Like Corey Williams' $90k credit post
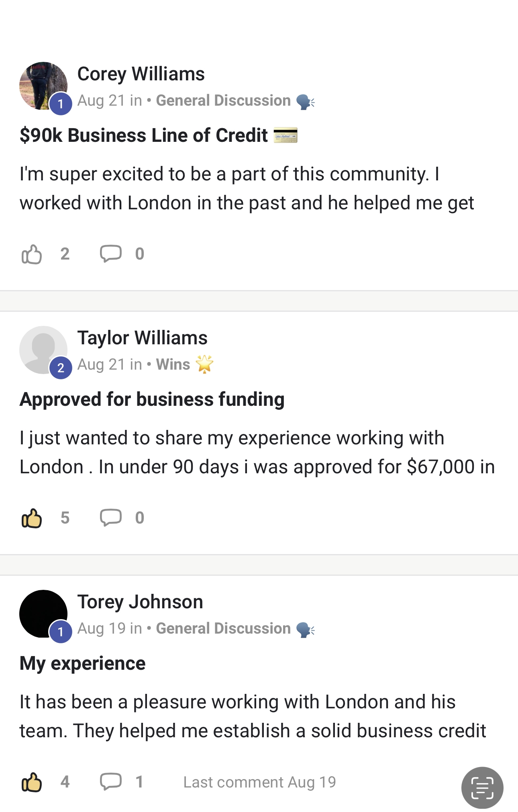518x812 pixels. pyautogui.click(x=31, y=254)
